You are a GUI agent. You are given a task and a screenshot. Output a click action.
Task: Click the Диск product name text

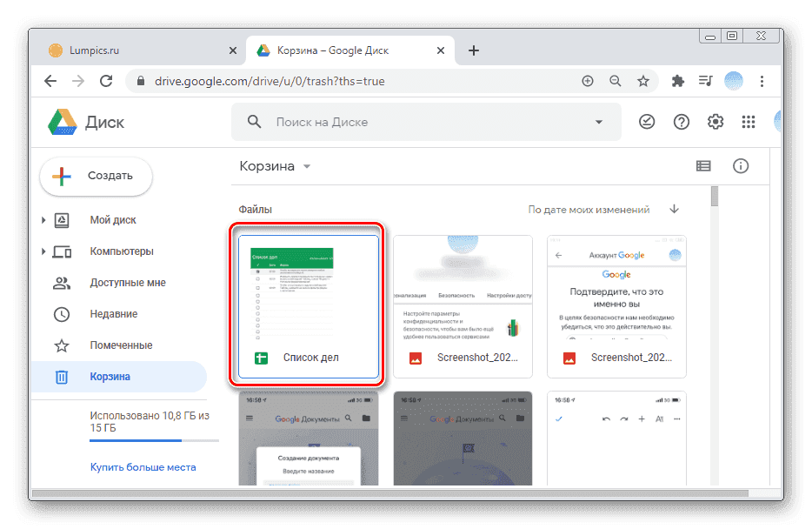[104, 123]
